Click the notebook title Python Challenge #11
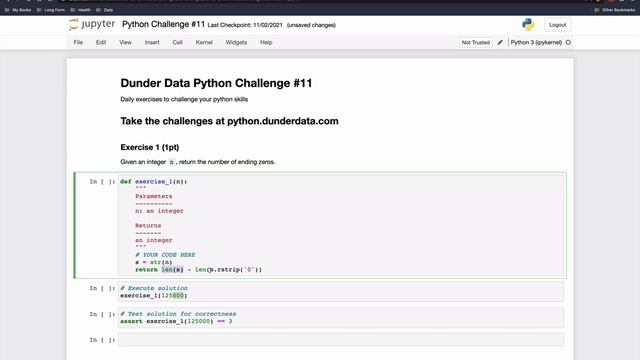 163,24
